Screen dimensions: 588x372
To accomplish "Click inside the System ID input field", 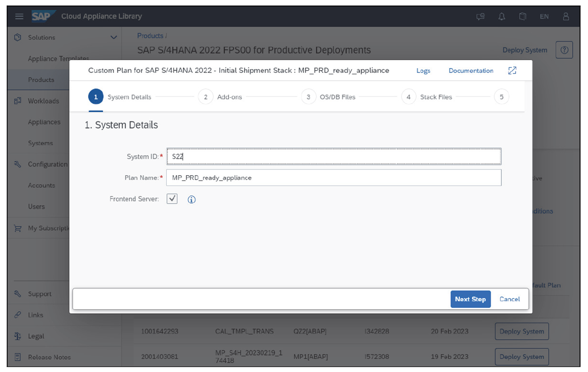I will pyautogui.click(x=294, y=156).
